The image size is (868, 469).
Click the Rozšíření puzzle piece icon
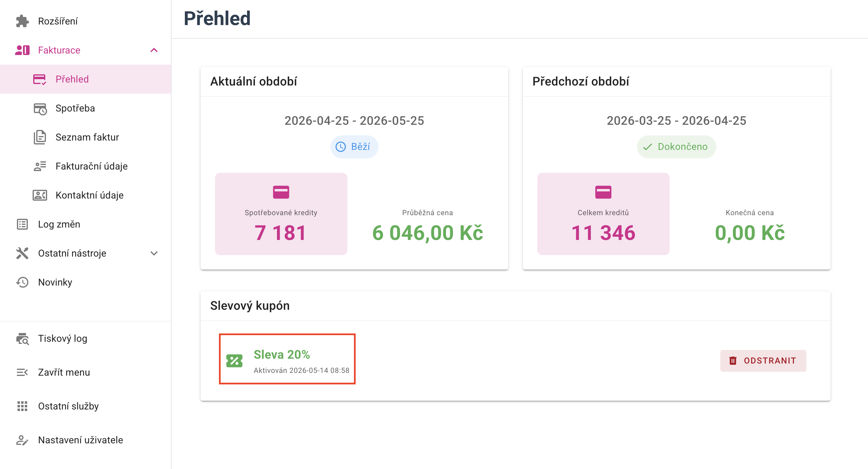tap(22, 21)
